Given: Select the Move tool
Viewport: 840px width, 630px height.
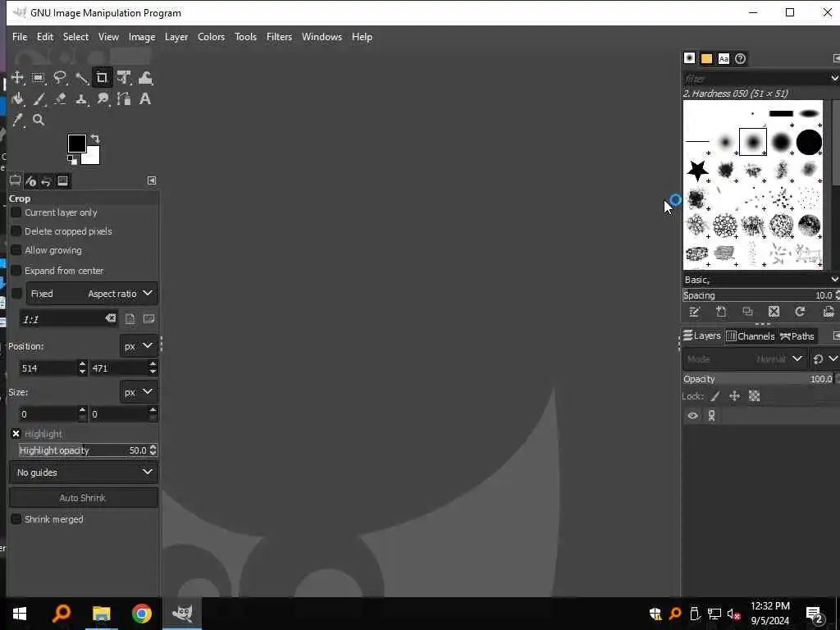Looking at the screenshot, I should click(x=17, y=78).
